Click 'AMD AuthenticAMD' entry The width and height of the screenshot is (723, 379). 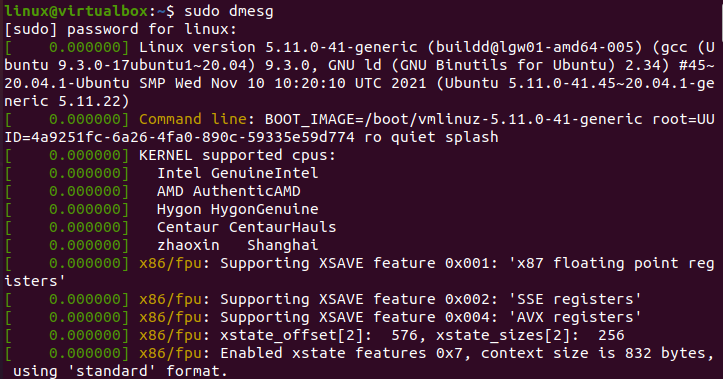click(x=229, y=191)
